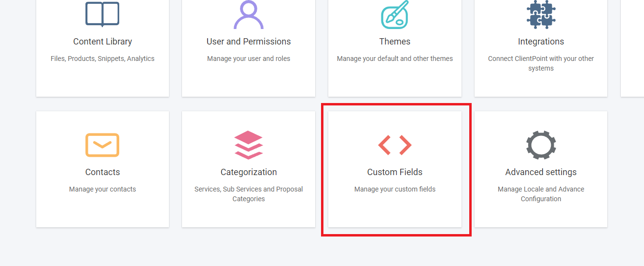Click the puzzle pieces Integrations icon
644x266 pixels.
(541, 15)
